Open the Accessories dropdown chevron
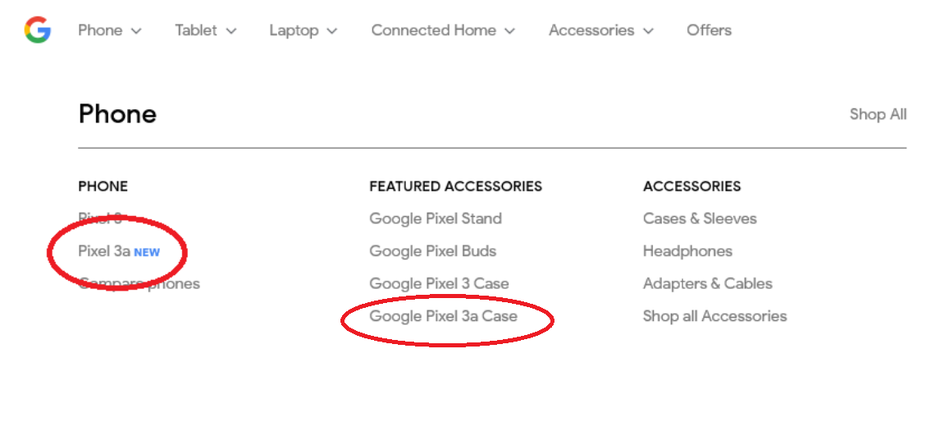Screen dimensions: 940x427 tap(648, 31)
